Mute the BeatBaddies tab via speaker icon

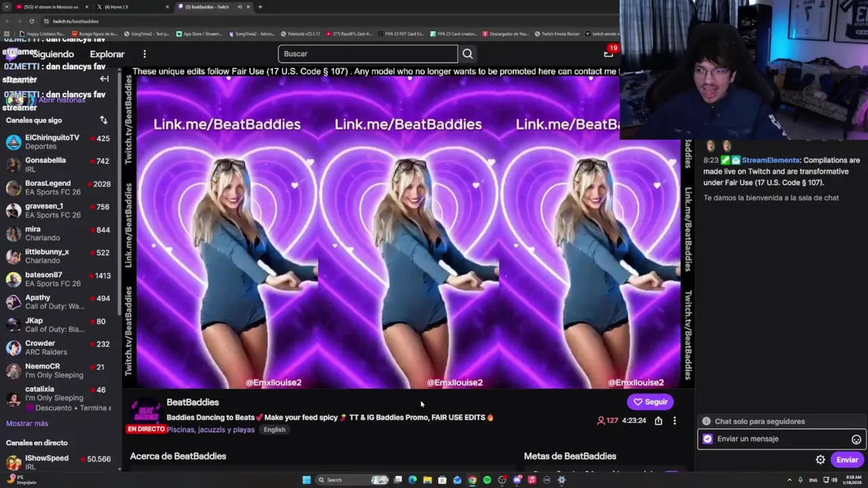[239, 7]
